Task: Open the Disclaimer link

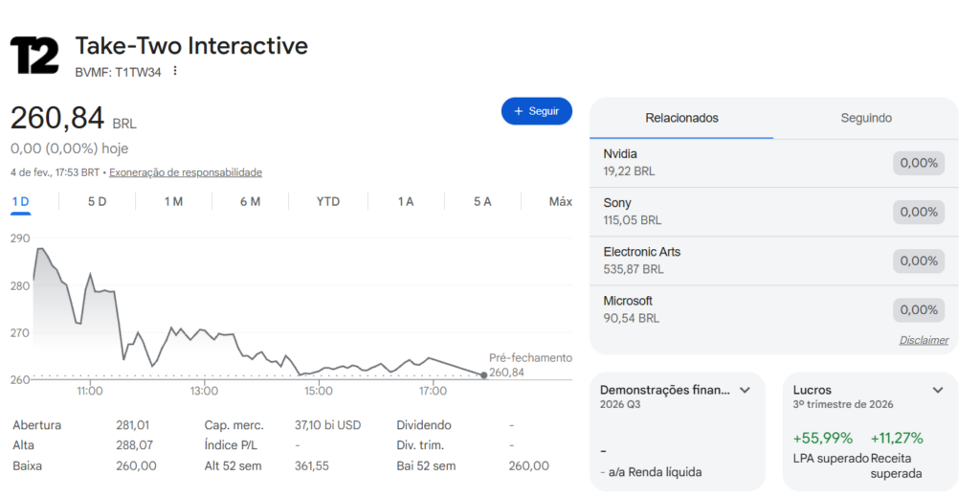Action: (x=924, y=340)
